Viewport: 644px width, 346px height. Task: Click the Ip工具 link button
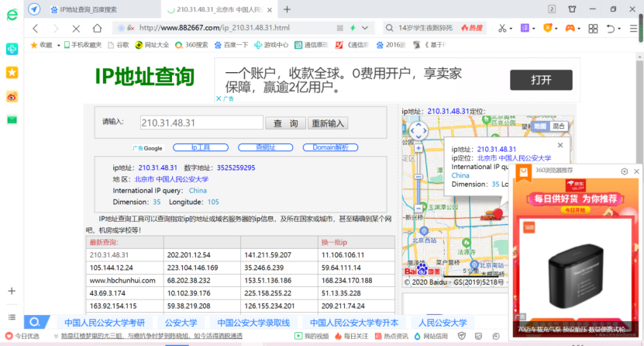201,147
